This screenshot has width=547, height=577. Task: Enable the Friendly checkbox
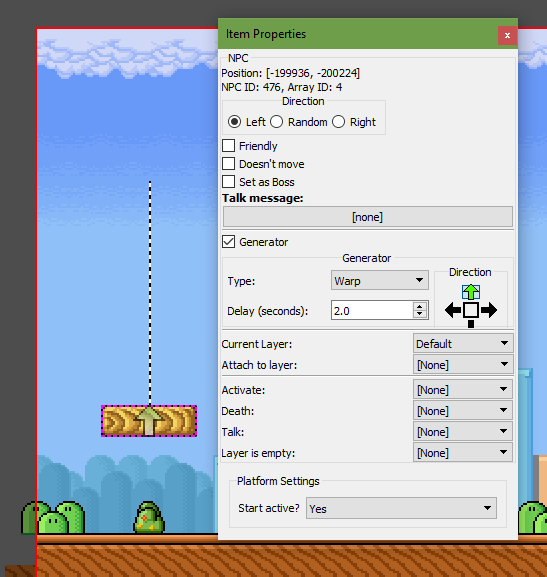coord(229,146)
